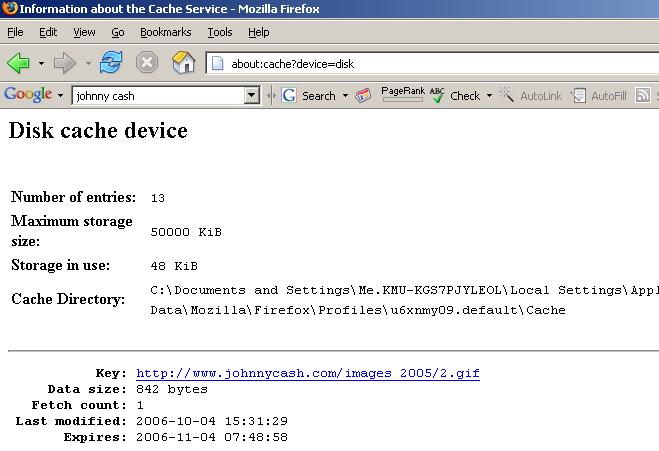The width and height of the screenshot is (659, 451).
Task: Click the Last modified date 2006-10-04 15:31:29
Action: point(212,421)
